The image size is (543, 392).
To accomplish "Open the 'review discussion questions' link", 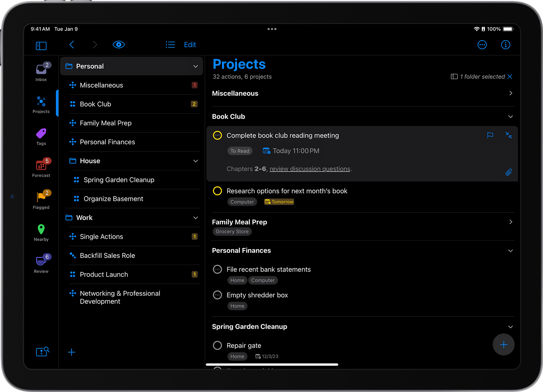I will (310, 169).
